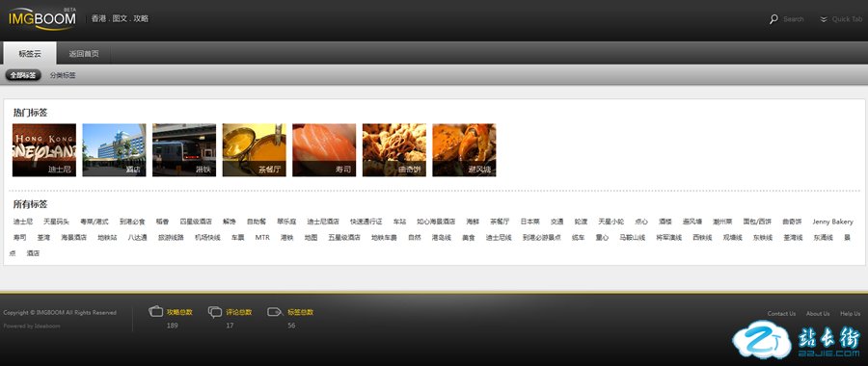The image size is (868, 366).
Task: Open the Help Us footer link
Action: (x=851, y=313)
